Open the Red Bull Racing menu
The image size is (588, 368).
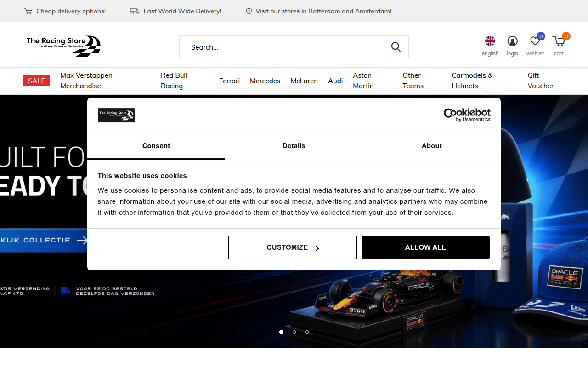174,80
